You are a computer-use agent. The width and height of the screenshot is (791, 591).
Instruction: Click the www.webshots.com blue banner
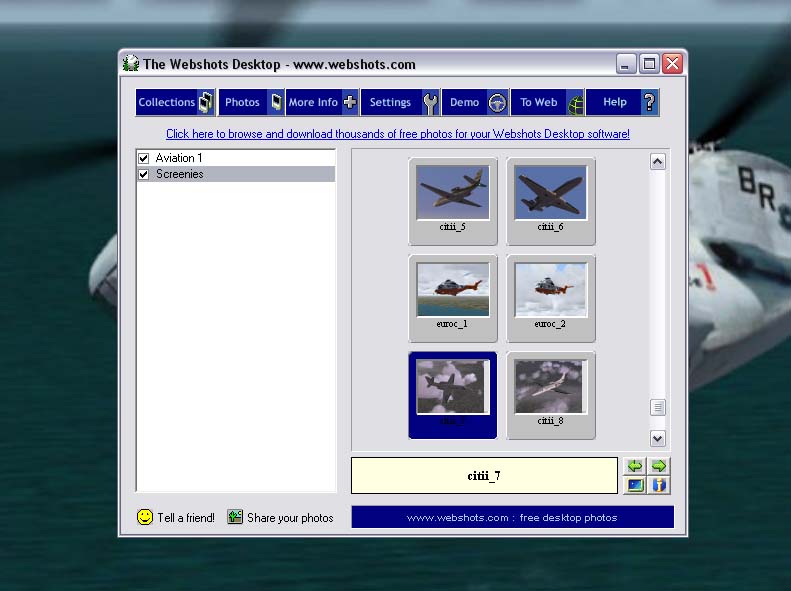(512, 517)
